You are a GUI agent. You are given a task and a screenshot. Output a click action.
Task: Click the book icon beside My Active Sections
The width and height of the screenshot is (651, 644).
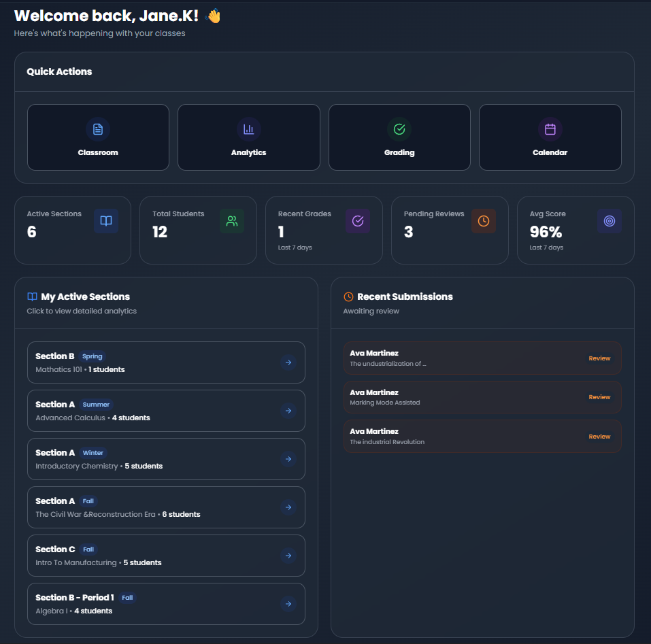pos(31,296)
